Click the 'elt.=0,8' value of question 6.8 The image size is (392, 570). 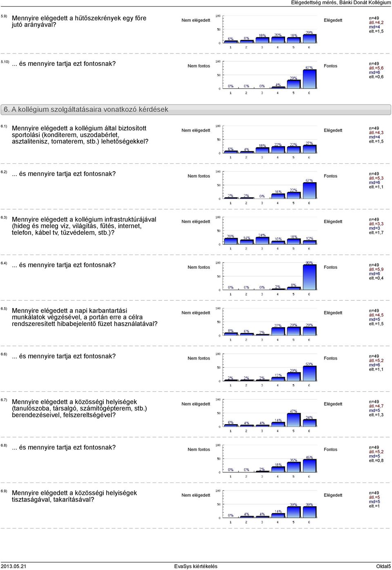click(x=376, y=460)
